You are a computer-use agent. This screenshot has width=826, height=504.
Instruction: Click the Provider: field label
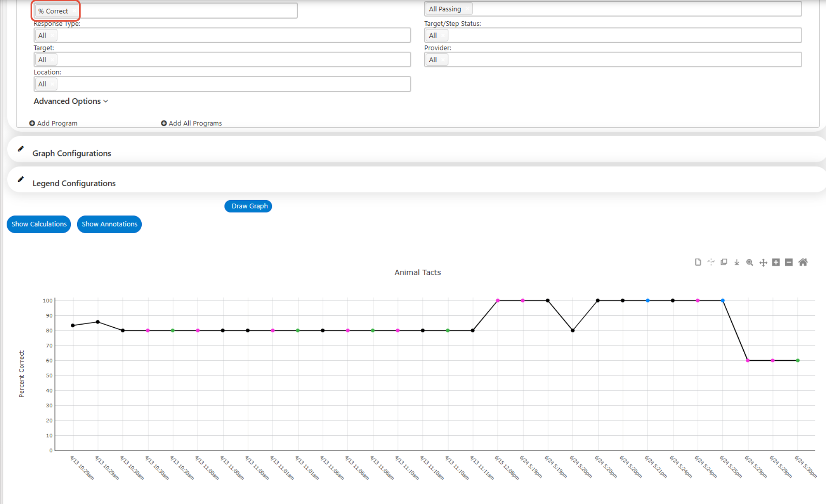[x=438, y=48]
